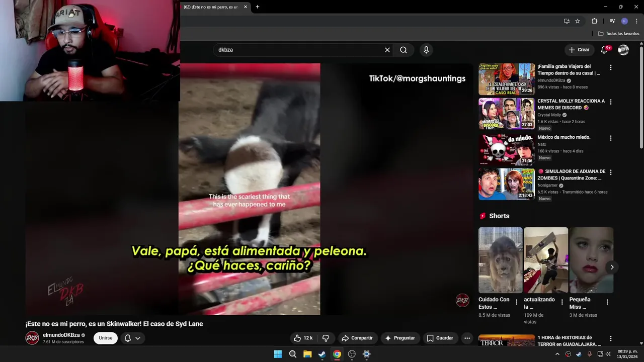
Task: Open options for actualizando la short
Action: point(562,302)
